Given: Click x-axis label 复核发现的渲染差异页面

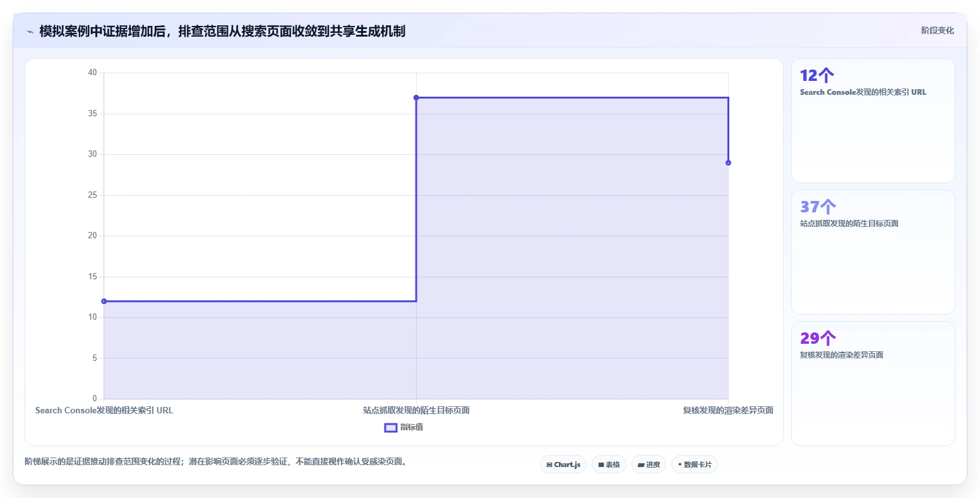Looking at the screenshot, I should point(728,411).
